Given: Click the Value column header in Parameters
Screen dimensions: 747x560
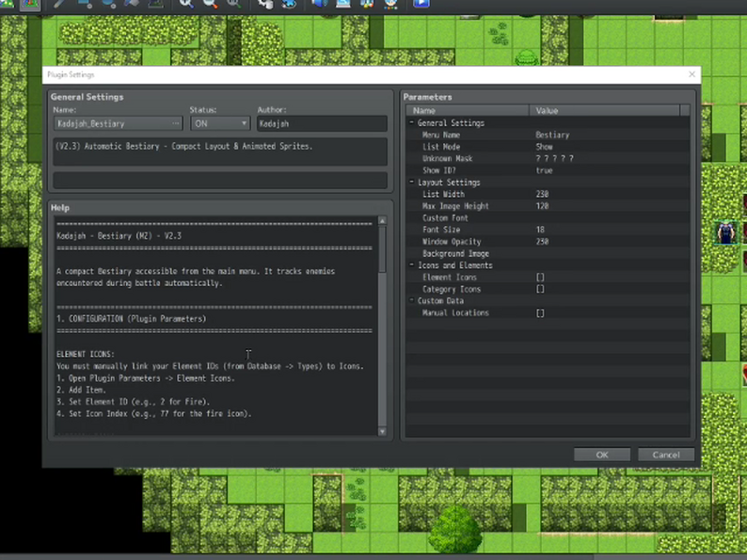Looking at the screenshot, I should [x=605, y=110].
